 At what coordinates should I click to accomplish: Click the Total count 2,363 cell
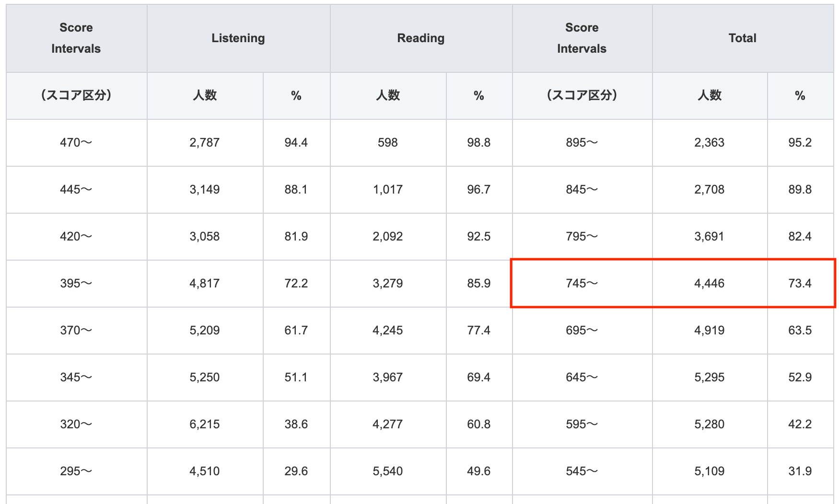coord(709,143)
